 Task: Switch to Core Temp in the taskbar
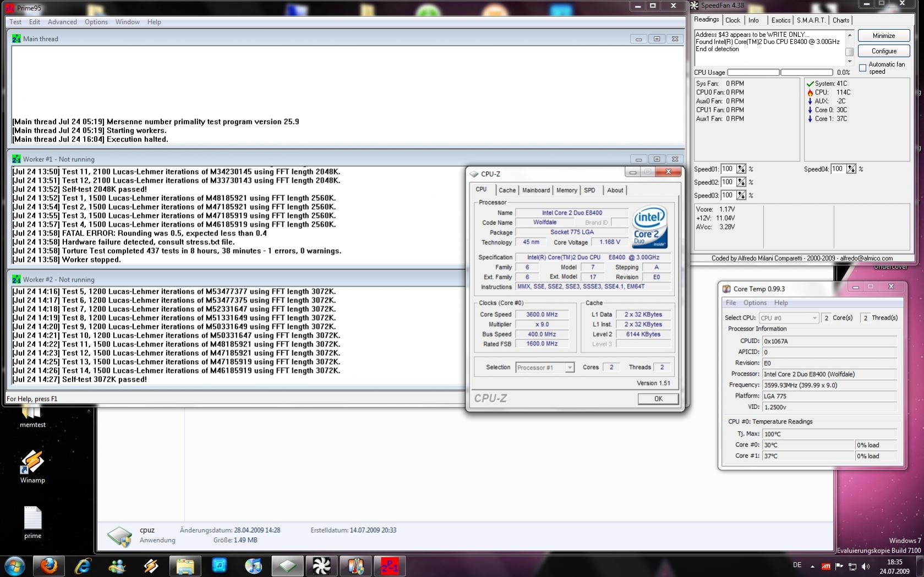[x=356, y=566]
